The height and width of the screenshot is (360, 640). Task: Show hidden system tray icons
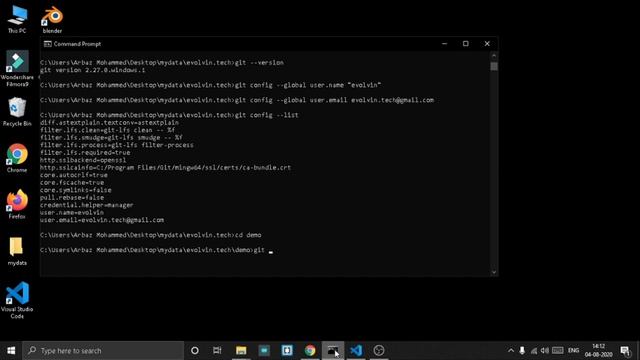click(511, 351)
